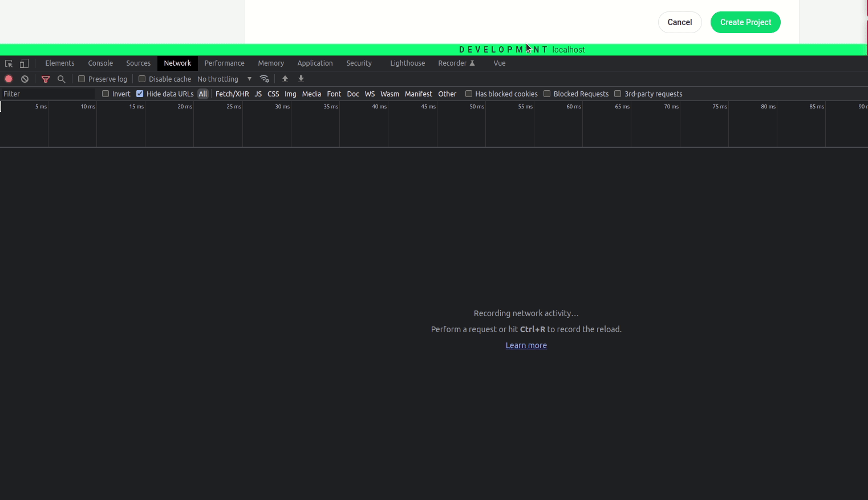Open the Vue devtools tab
The image size is (868, 500).
pos(500,63)
